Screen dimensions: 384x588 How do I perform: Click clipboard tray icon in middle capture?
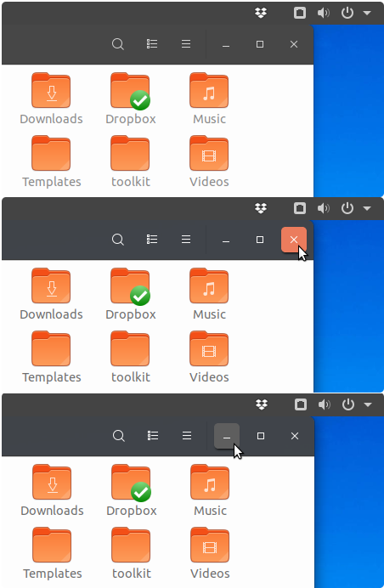(300, 208)
